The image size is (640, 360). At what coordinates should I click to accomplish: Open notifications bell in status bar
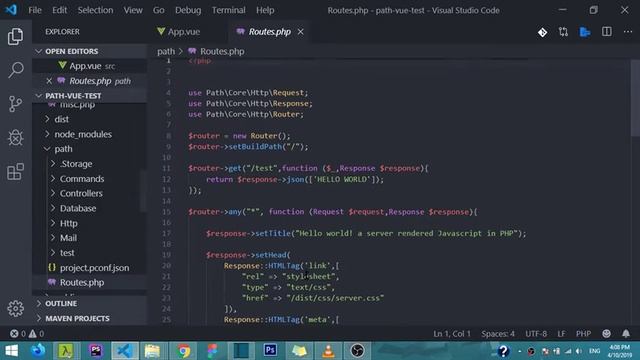pyautogui.click(x=626, y=333)
